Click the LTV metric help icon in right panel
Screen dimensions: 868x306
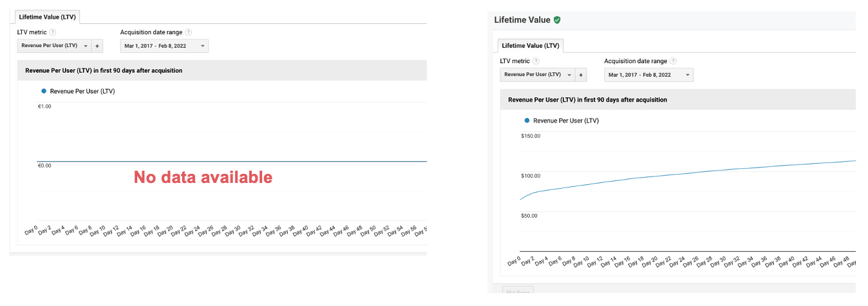(536, 61)
